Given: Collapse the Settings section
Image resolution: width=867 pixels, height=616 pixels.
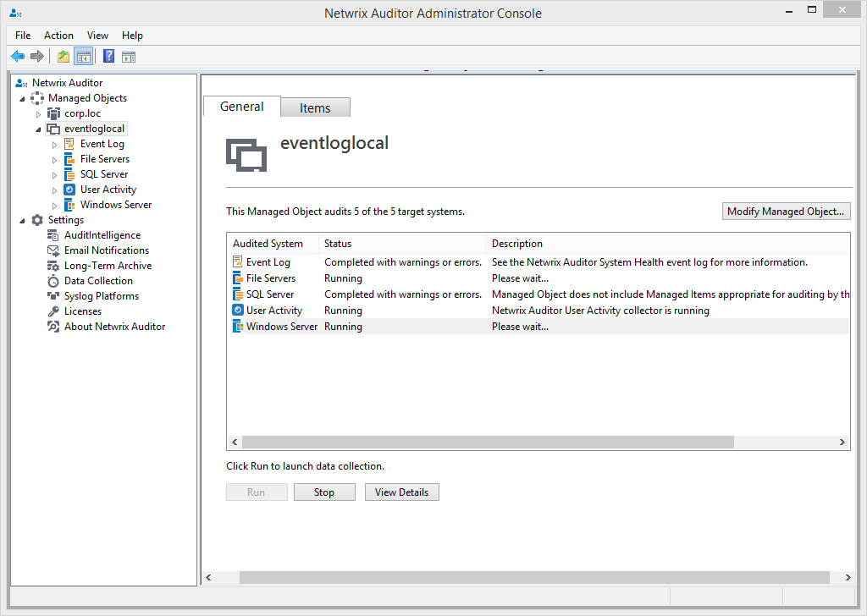Looking at the screenshot, I should (x=23, y=219).
